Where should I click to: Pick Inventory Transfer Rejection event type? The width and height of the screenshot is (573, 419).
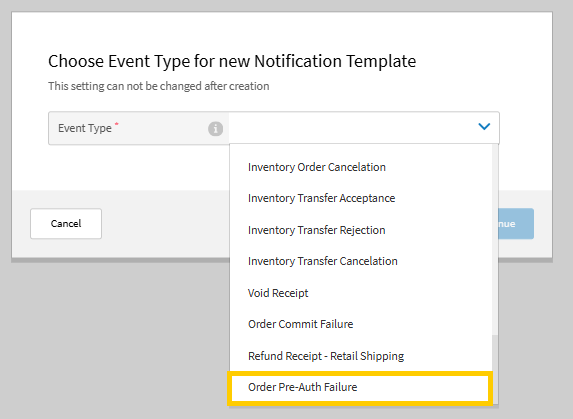click(360, 230)
